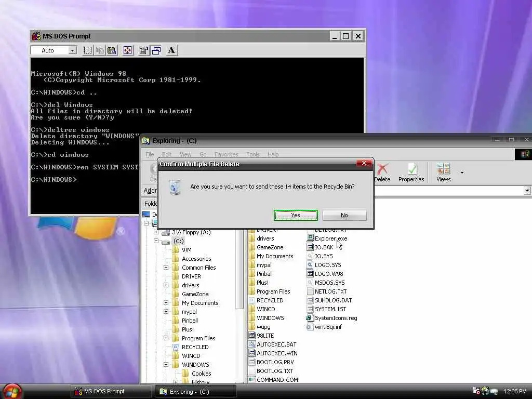Viewport: 532px width, 399px height.
Task: Expand the drivers folder tree node
Action: [166, 285]
